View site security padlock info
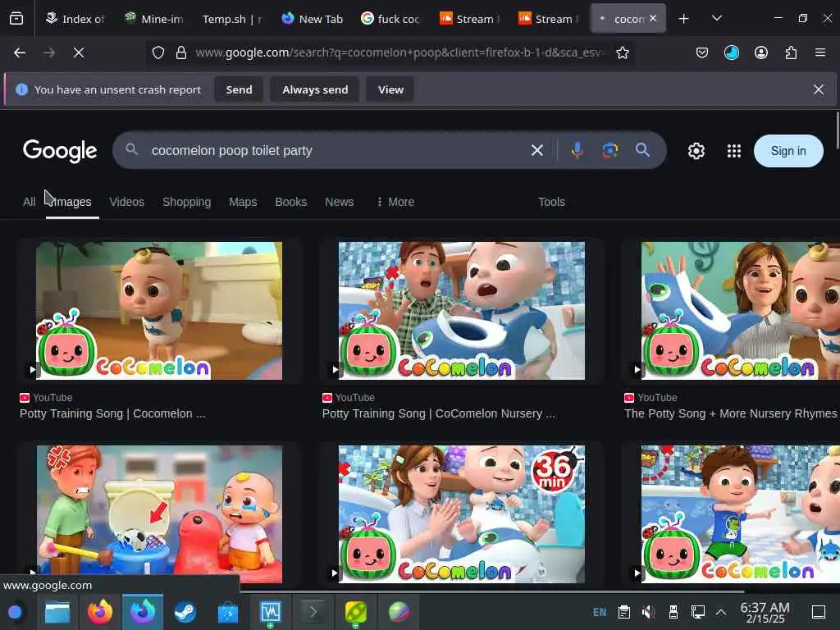This screenshot has width=840, height=630. point(181,52)
